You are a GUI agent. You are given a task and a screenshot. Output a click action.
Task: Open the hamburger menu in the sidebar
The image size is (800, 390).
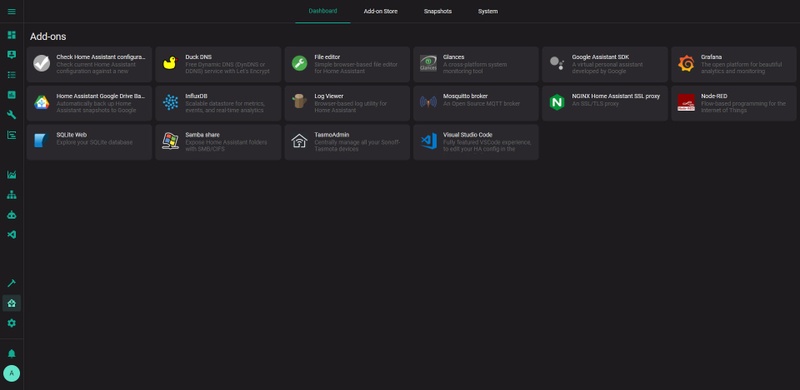click(11, 11)
